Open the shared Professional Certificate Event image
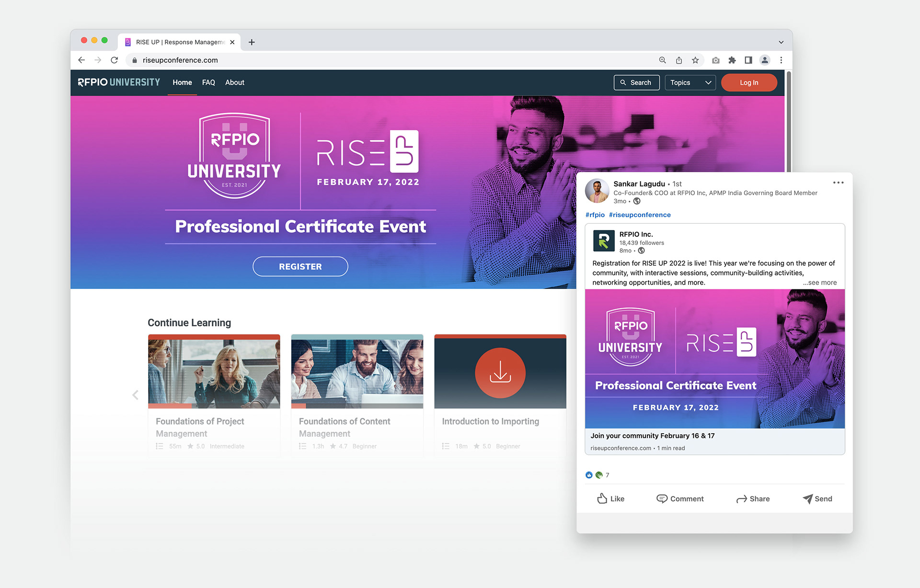Screen dimensions: 920x588 [x=714, y=358]
